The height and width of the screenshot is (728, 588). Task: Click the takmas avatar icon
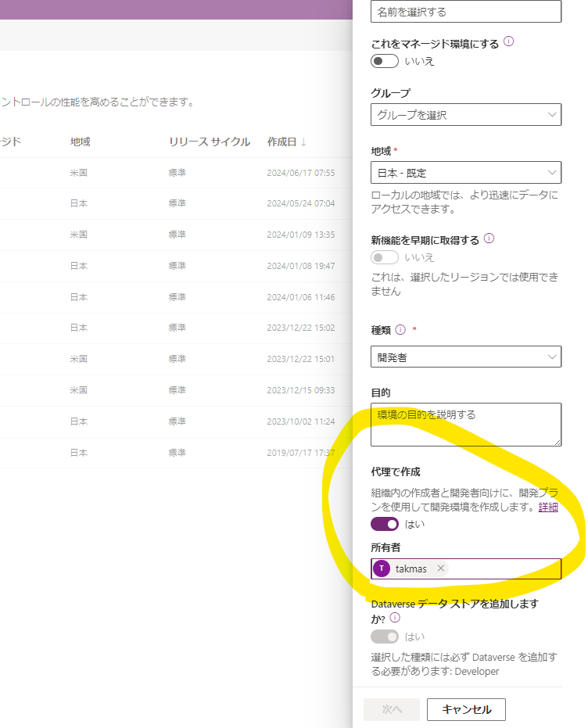point(382,568)
